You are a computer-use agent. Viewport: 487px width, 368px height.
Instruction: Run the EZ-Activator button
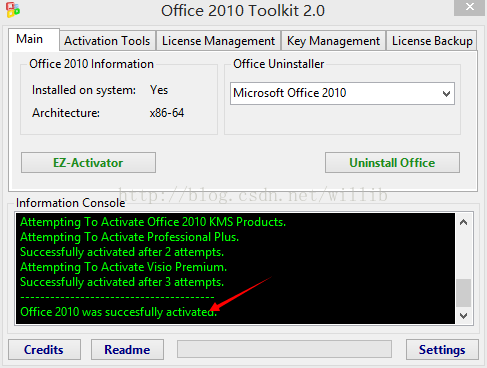pyautogui.click(x=88, y=163)
